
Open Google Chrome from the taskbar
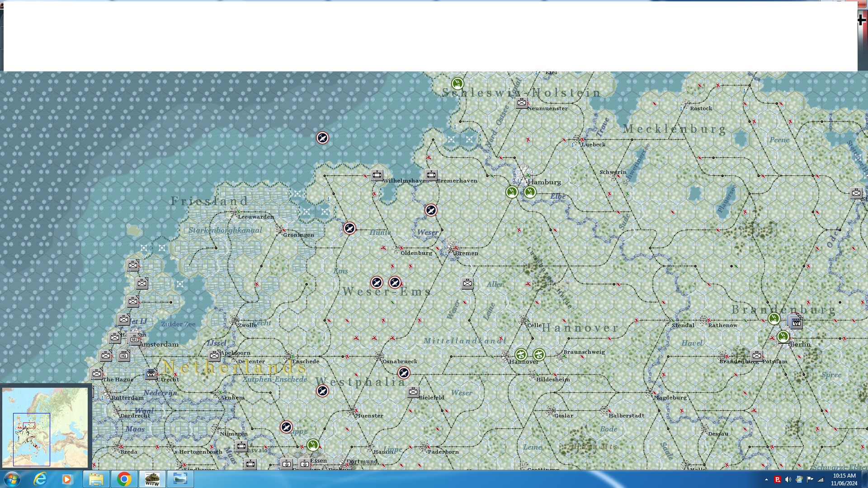[124, 479]
